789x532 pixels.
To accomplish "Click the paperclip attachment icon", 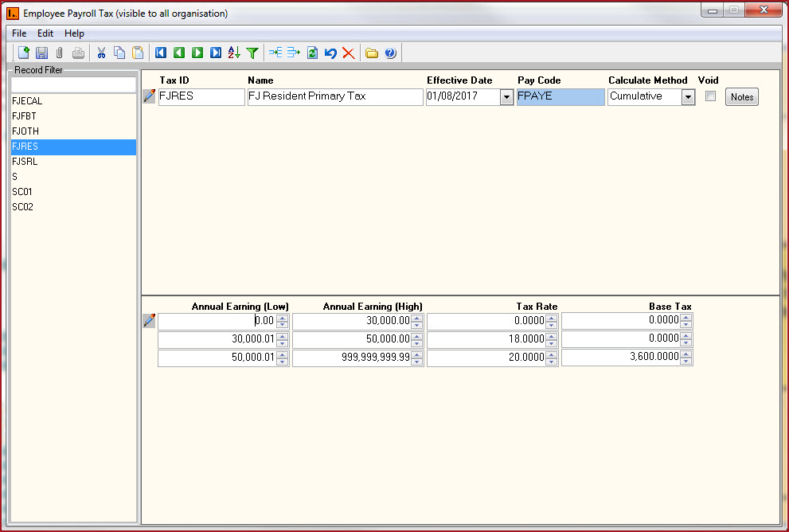I will point(60,53).
